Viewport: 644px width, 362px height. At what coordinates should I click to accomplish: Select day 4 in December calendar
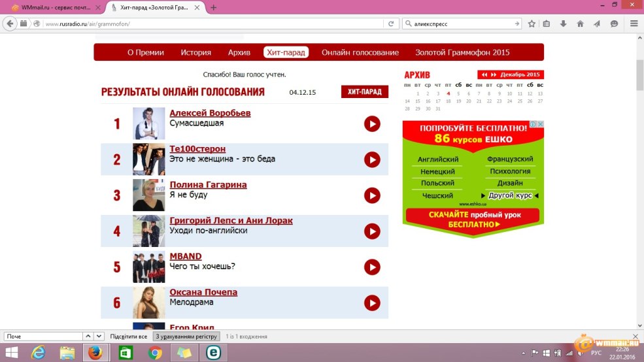click(448, 93)
